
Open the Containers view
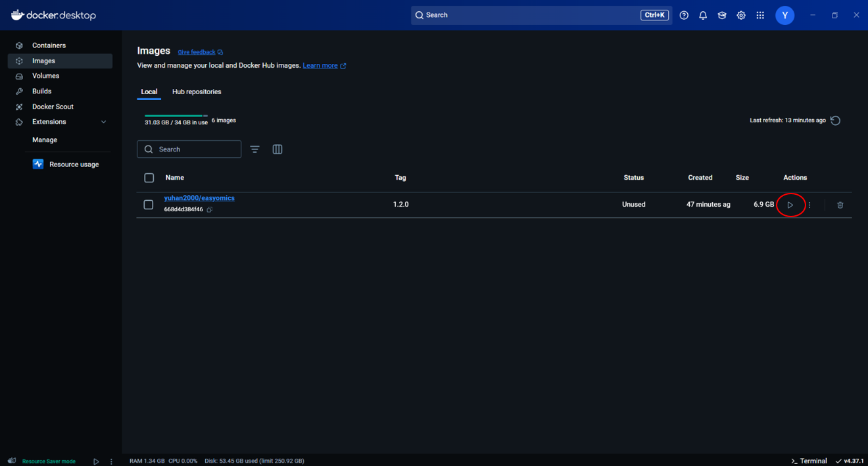(x=60, y=45)
